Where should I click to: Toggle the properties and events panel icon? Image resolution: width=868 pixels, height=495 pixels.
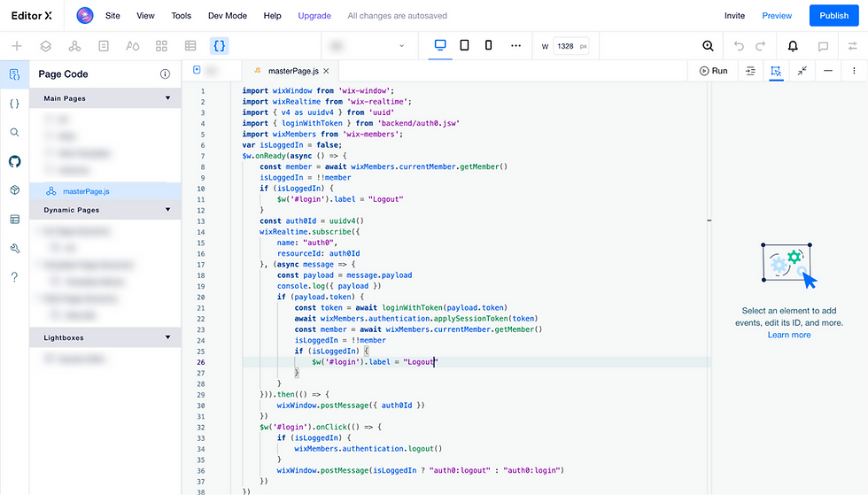point(776,71)
